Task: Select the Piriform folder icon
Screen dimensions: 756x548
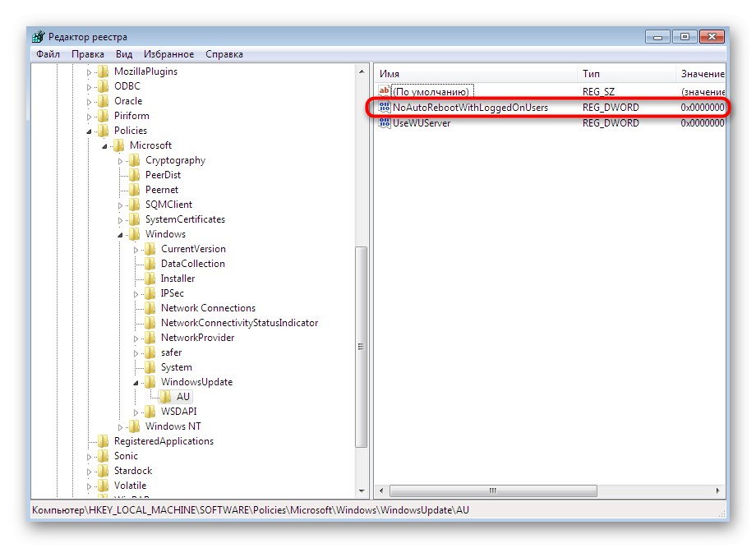Action: (104, 116)
